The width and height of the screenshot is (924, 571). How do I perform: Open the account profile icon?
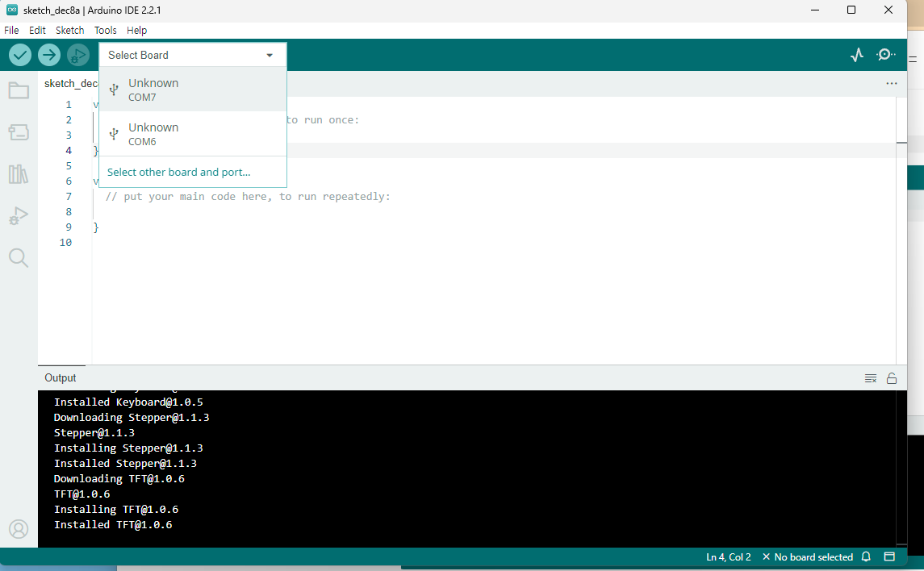point(19,529)
